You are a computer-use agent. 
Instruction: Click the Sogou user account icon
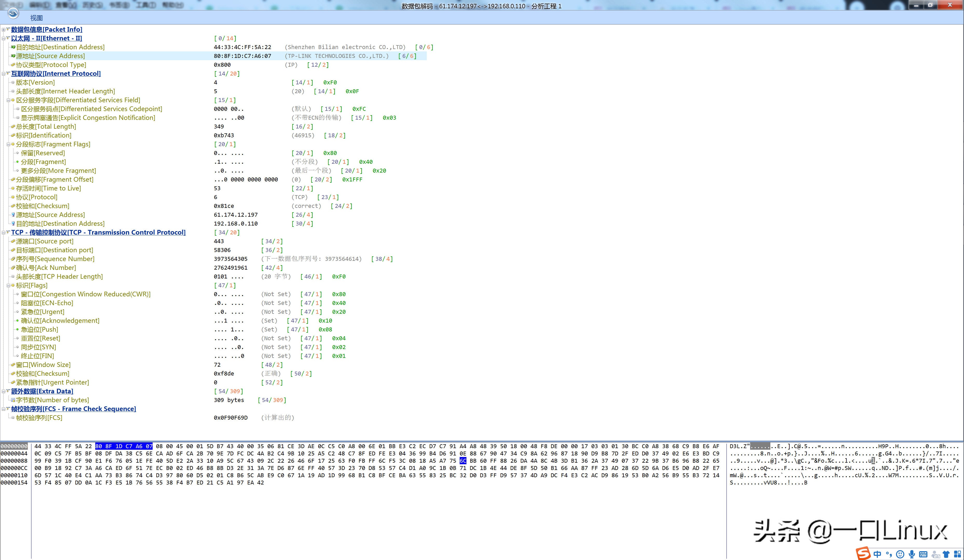[935, 554]
